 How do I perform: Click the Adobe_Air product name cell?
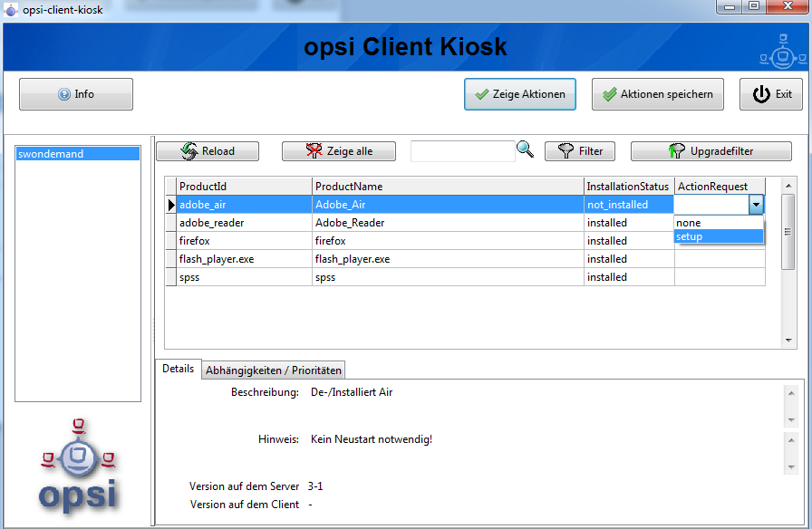(448, 205)
